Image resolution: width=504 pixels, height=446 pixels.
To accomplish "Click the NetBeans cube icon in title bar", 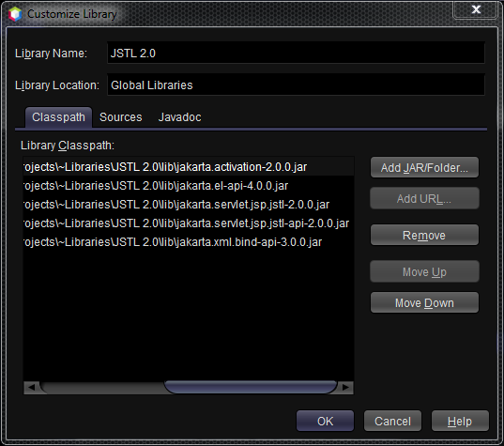I will (15, 14).
